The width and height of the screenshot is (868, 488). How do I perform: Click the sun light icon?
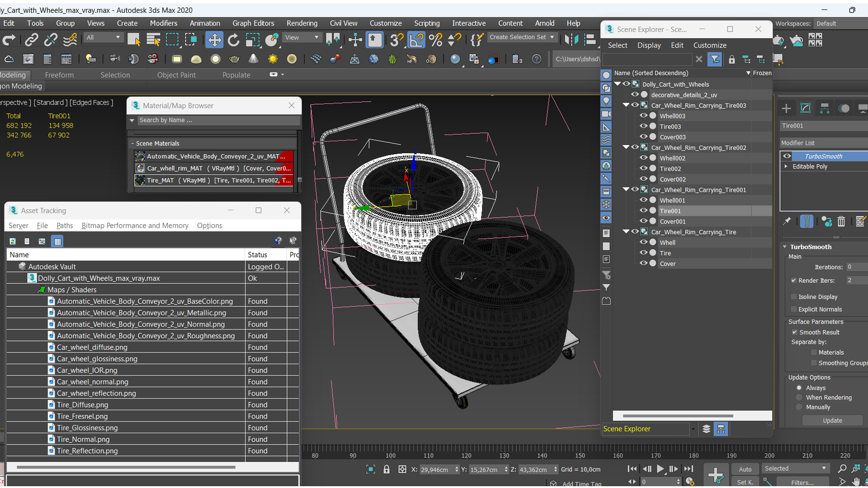[x=273, y=59]
